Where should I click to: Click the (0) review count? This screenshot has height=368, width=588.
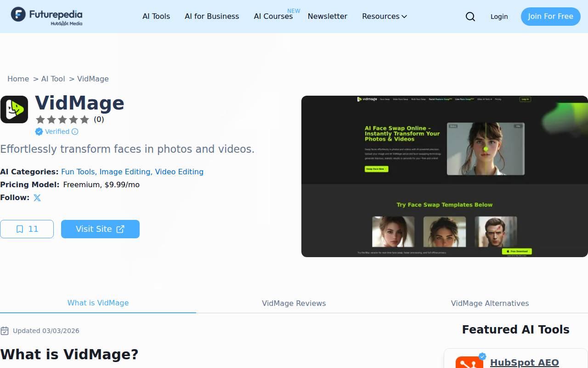[x=99, y=120]
